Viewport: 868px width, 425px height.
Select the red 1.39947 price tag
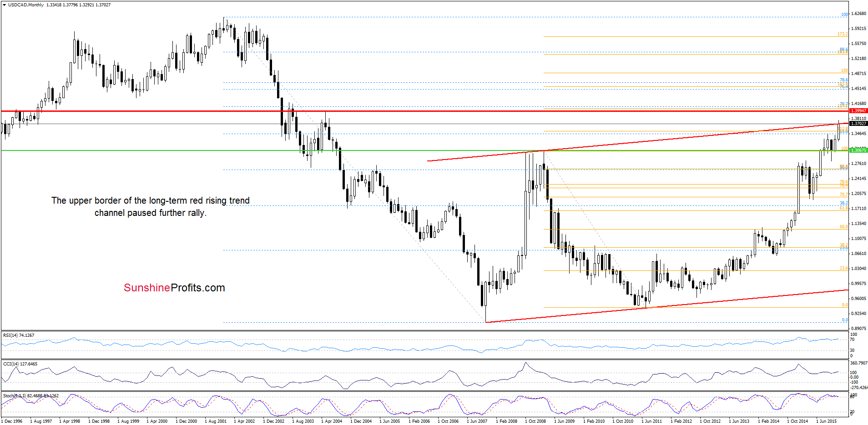858,111
